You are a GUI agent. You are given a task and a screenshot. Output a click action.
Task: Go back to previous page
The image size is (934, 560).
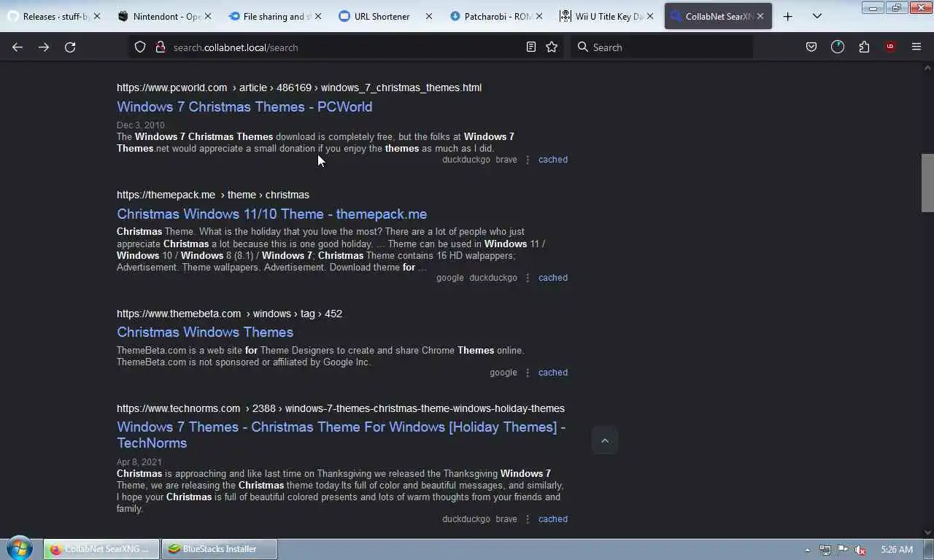pos(18,47)
